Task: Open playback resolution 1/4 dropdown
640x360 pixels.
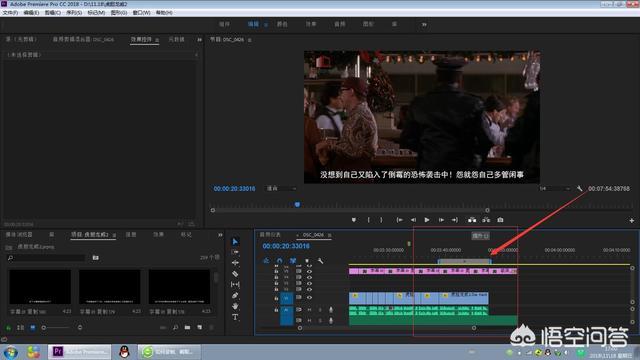Action: 554,189
